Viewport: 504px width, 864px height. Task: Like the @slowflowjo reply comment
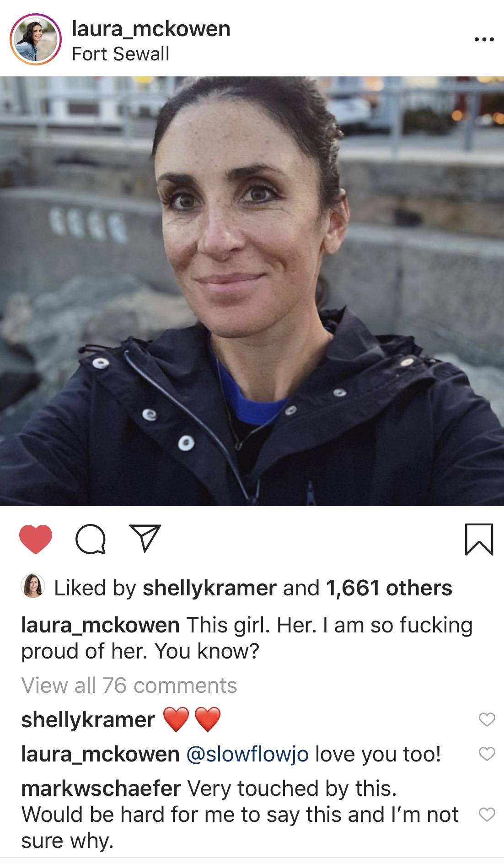(487, 754)
